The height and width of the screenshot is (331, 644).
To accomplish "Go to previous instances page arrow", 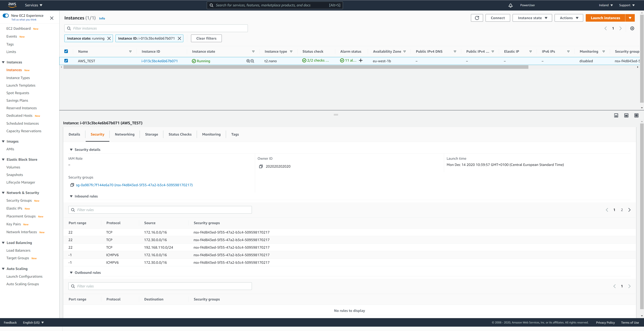I will [x=606, y=29].
